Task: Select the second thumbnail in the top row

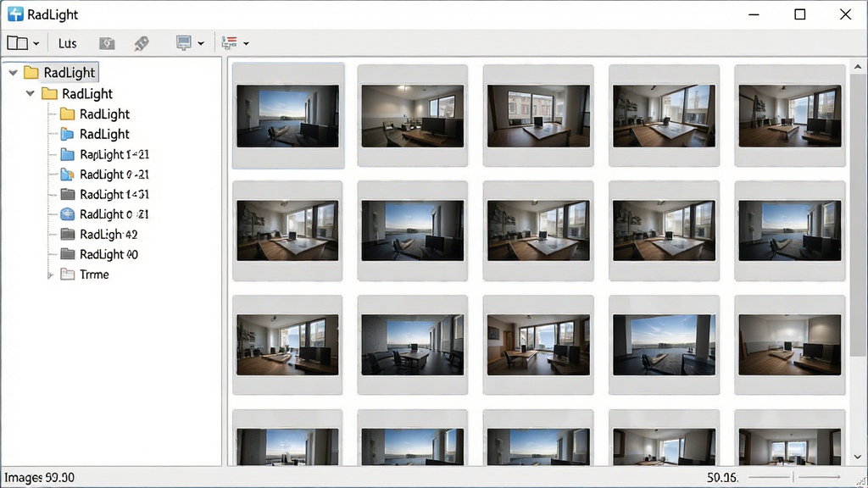Action: tap(413, 115)
